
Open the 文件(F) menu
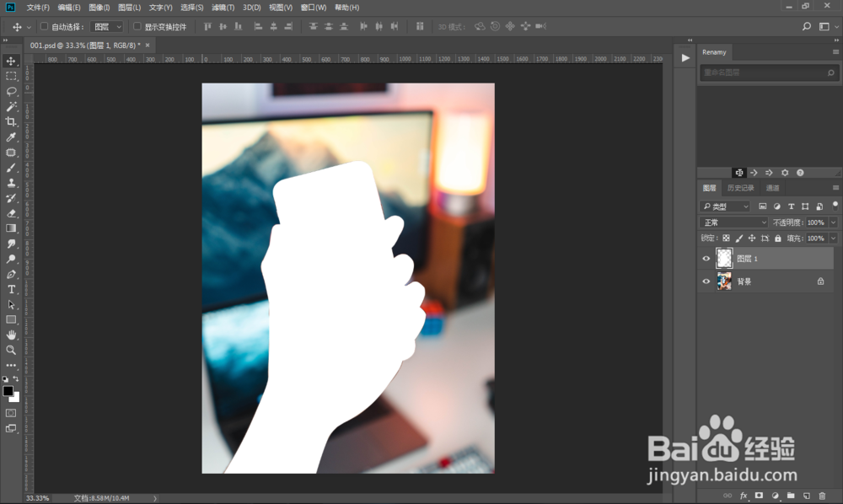click(38, 8)
